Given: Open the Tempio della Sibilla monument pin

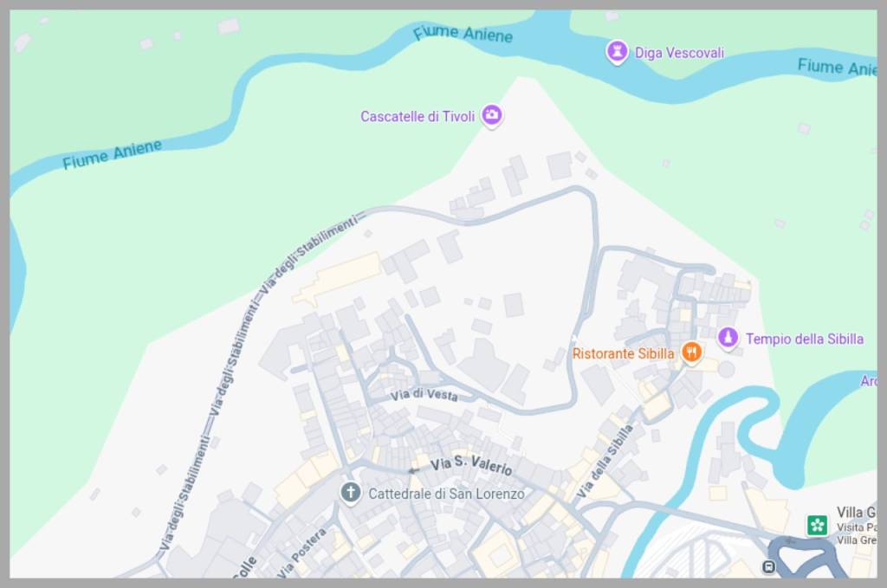Looking at the screenshot, I should tap(728, 338).
